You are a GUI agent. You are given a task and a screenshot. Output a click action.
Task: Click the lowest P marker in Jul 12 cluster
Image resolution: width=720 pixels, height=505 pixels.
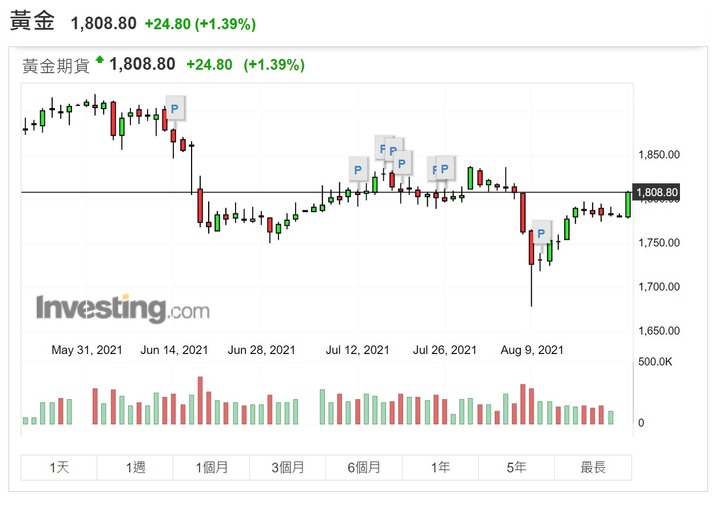click(x=402, y=163)
